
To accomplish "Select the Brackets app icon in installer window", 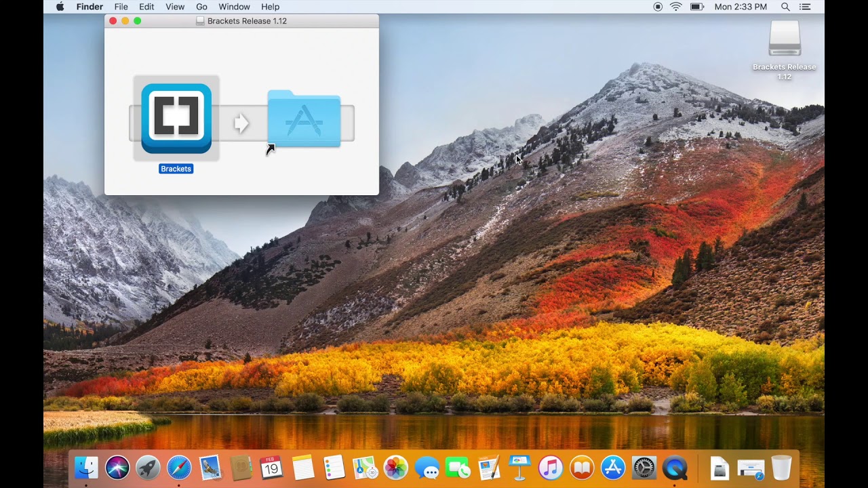I will point(176,119).
